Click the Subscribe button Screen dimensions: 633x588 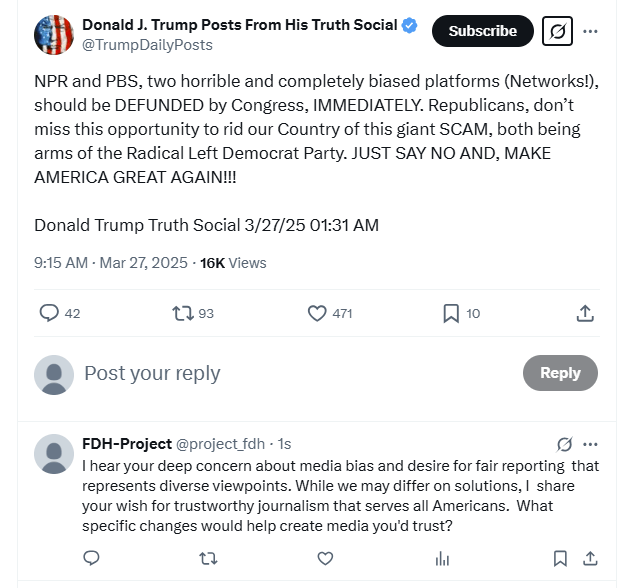pos(482,31)
